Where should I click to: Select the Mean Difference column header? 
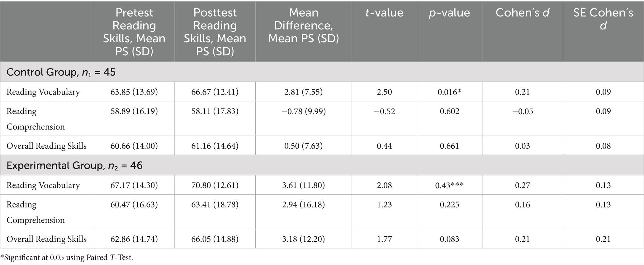coord(304,26)
